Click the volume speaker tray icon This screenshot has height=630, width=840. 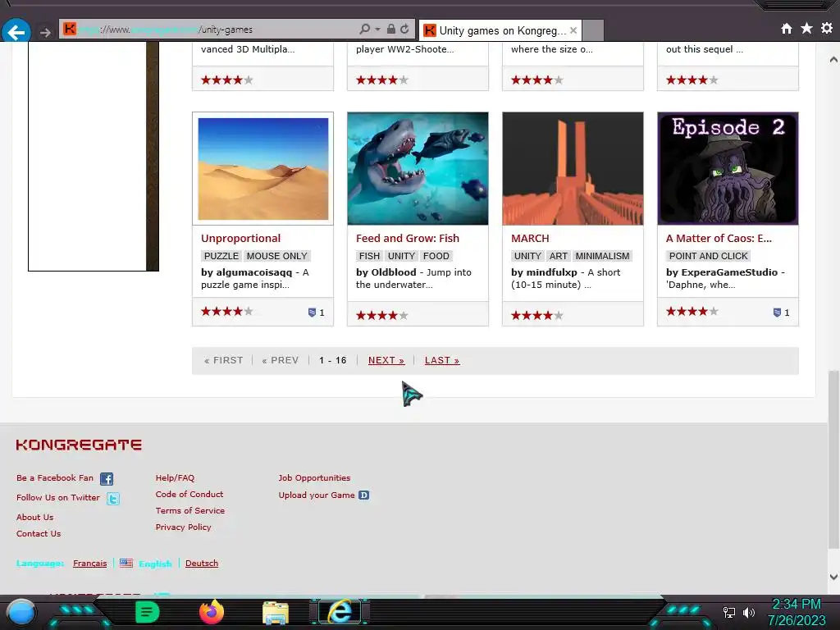[749, 613]
